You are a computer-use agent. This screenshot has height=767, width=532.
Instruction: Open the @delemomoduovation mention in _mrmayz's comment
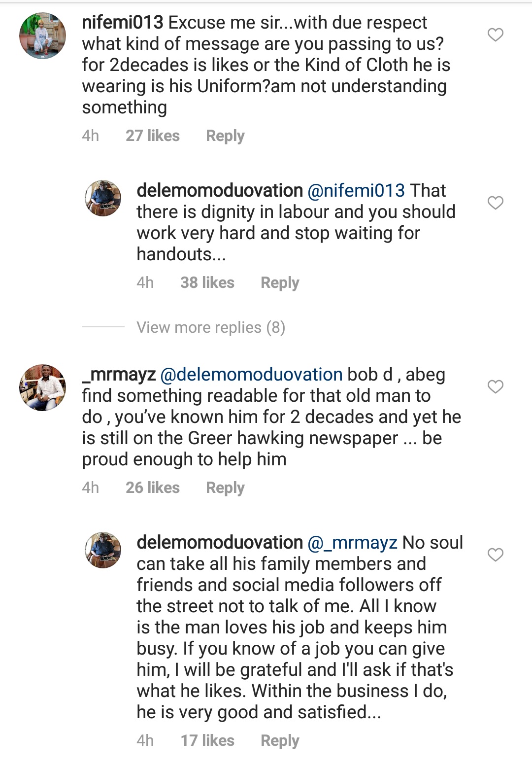click(x=251, y=375)
